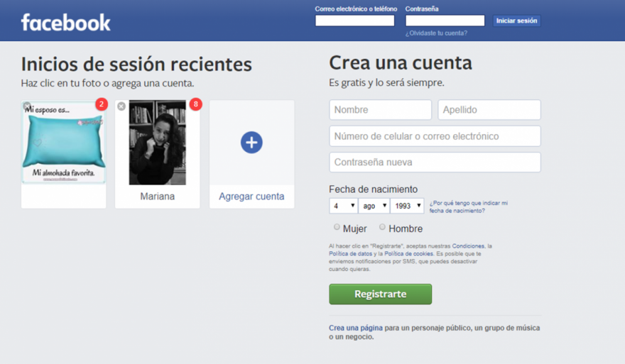Click the Contraseña nueva field
Screen dimensions: 625x364
point(435,162)
